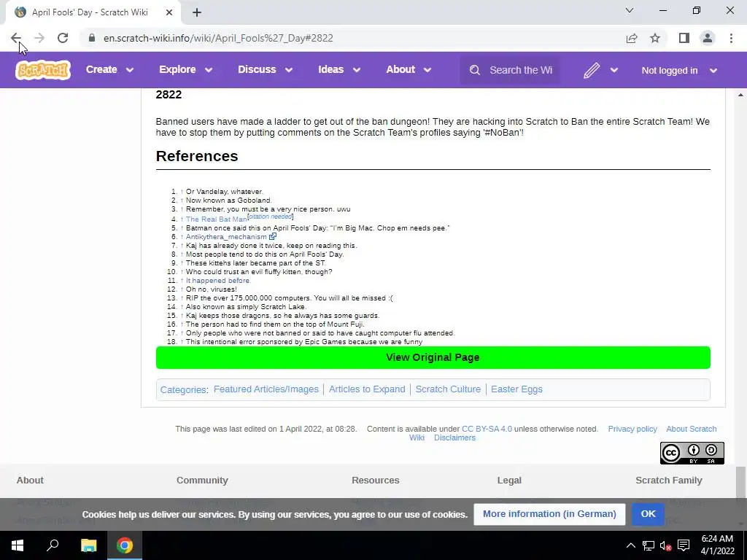Click the Community footer heading
This screenshot has width=747, height=560.
coord(202,480)
